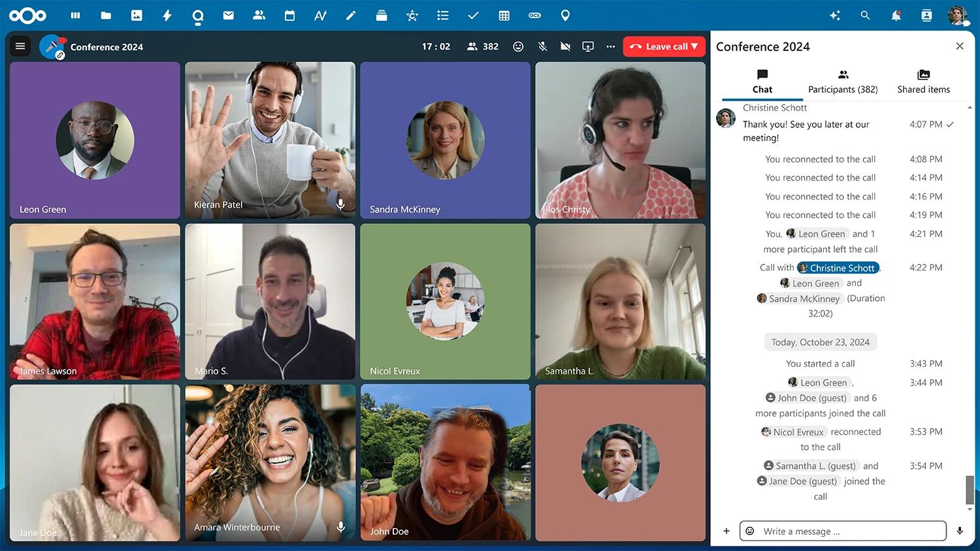Unmute the microphone in the call controls
980x551 pixels.
coord(542,46)
